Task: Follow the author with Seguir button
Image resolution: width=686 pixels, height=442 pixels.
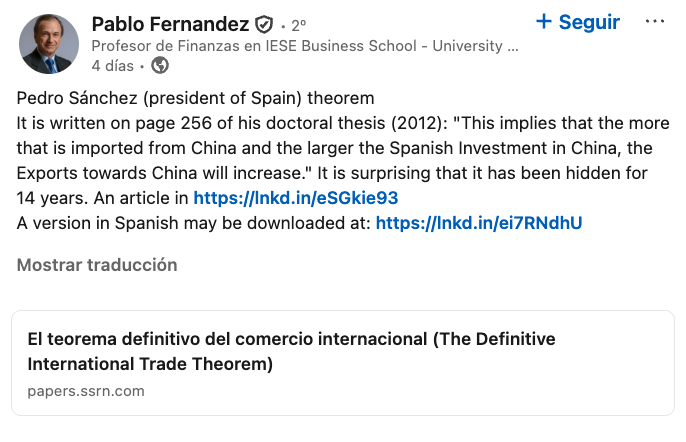Action: [588, 22]
